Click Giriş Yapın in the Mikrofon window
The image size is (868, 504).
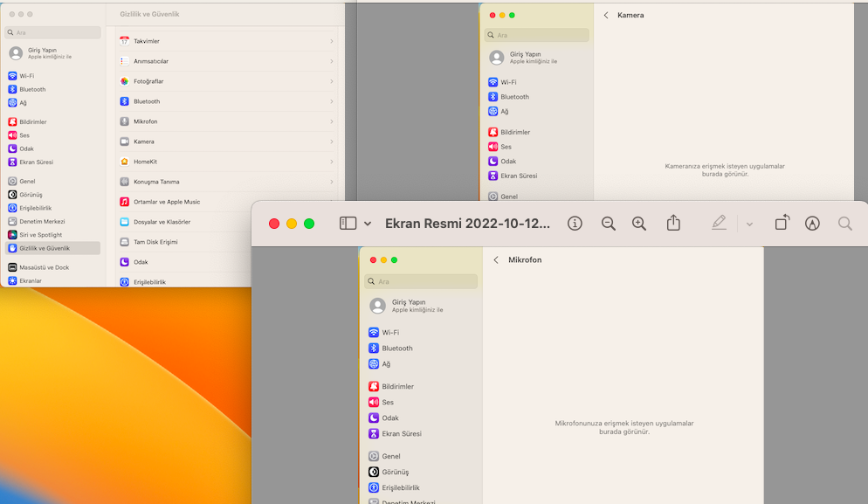pos(408,302)
